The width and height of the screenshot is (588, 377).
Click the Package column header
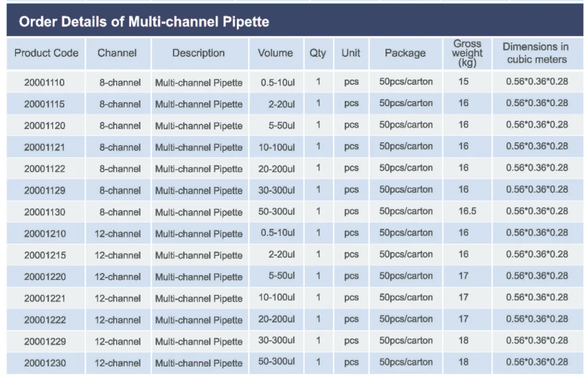point(405,53)
